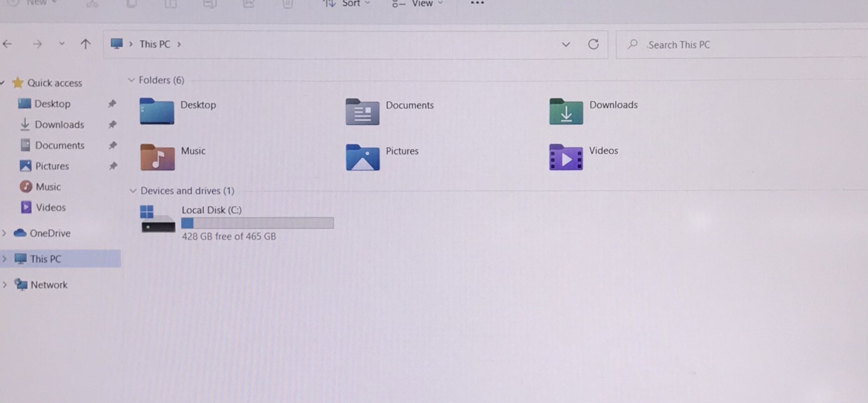Open Music in the sidebar
Viewport: 868px width, 403px height.
[48, 186]
